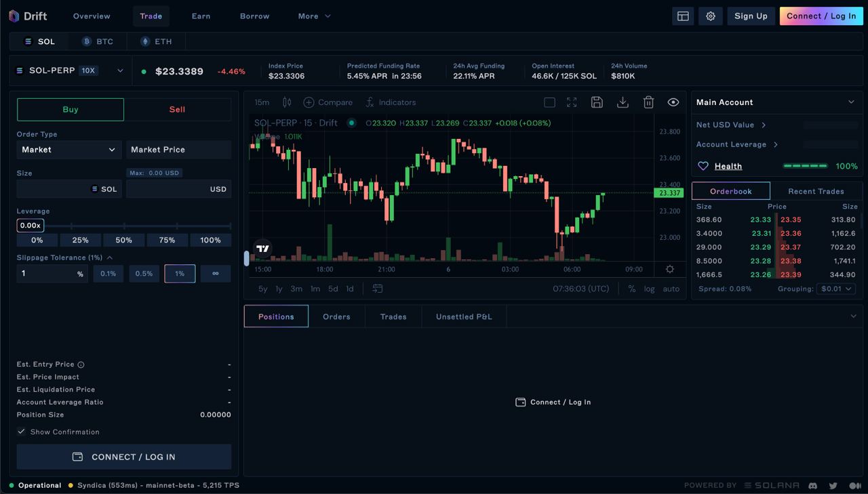Click the leverage slider track

point(136,226)
